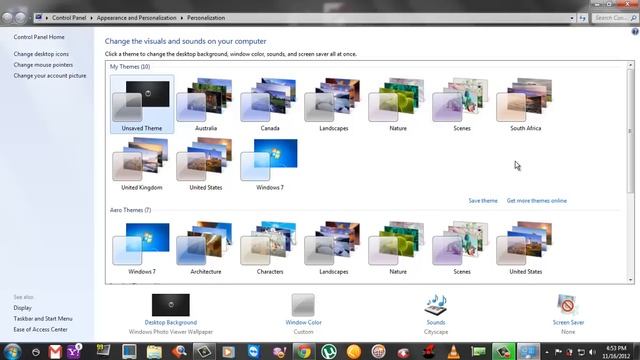
Task: Open Get more themes online link
Action: 537,201
